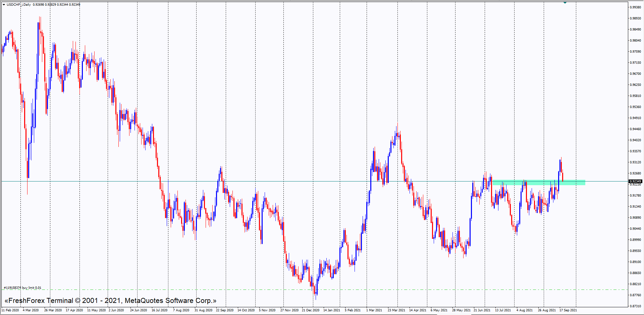Click the 11 Feb 2020 date label

coord(10,310)
